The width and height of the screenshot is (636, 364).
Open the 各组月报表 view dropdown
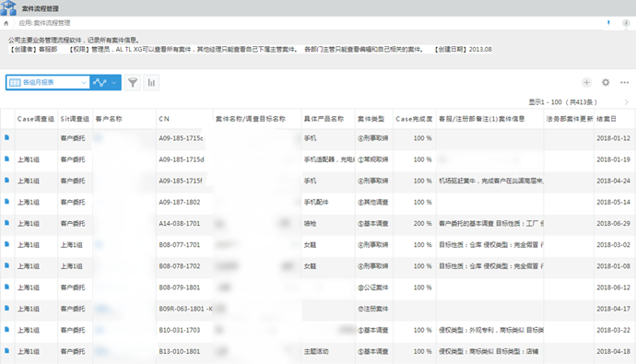48,83
